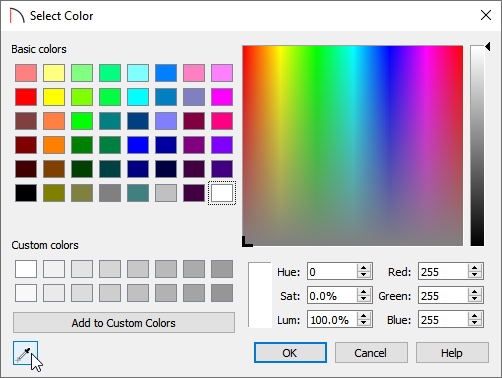Click the Sat value field

pos(332,296)
